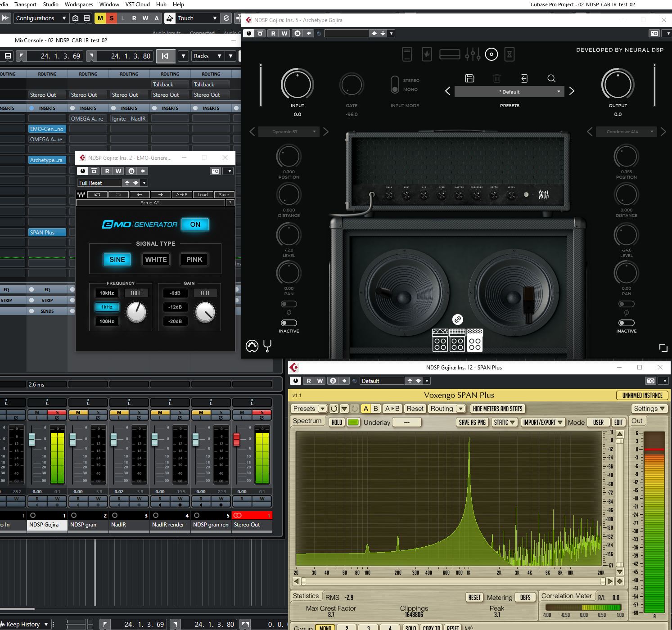
Task: Activate the right microphone INACTIVE switch
Action: tap(626, 323)
